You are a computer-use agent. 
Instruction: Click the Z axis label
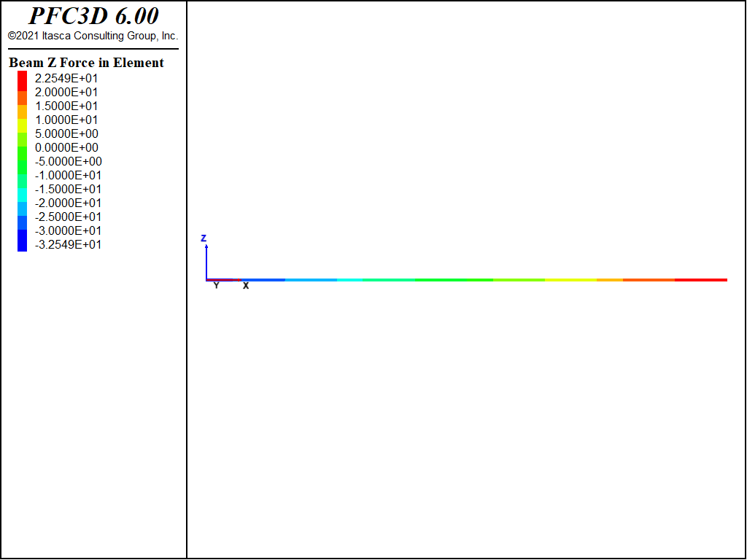click(x=204, y=238)
